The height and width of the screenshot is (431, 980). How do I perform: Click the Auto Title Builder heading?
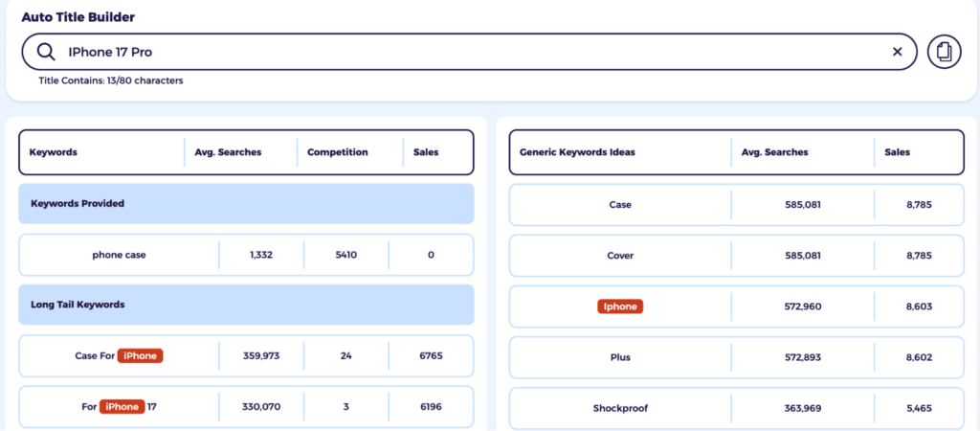pos(78,17)
